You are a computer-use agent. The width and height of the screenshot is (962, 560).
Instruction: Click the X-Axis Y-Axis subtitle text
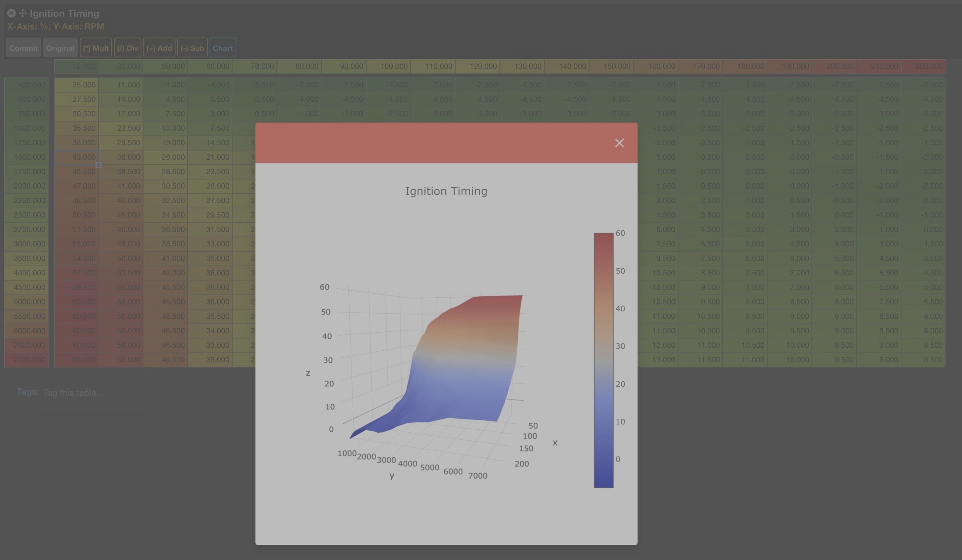coord(56,27)
